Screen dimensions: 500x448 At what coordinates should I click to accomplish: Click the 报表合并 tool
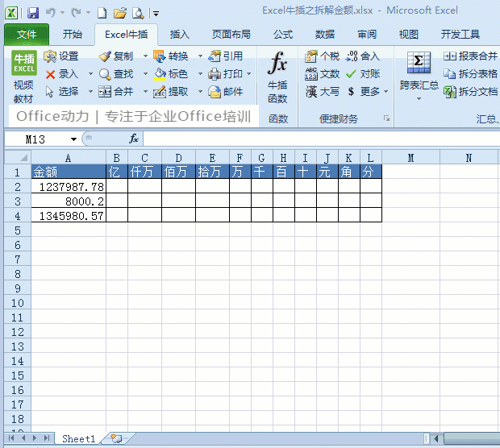pos(470,56)
